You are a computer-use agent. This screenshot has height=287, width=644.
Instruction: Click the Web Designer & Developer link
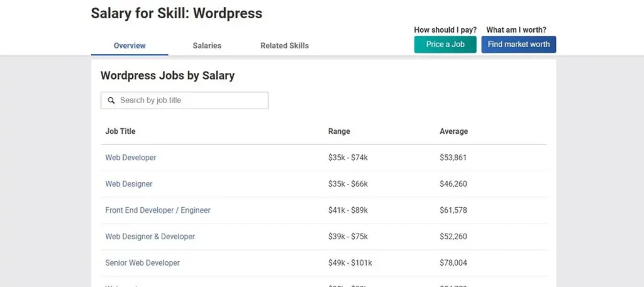click(150, 237)
